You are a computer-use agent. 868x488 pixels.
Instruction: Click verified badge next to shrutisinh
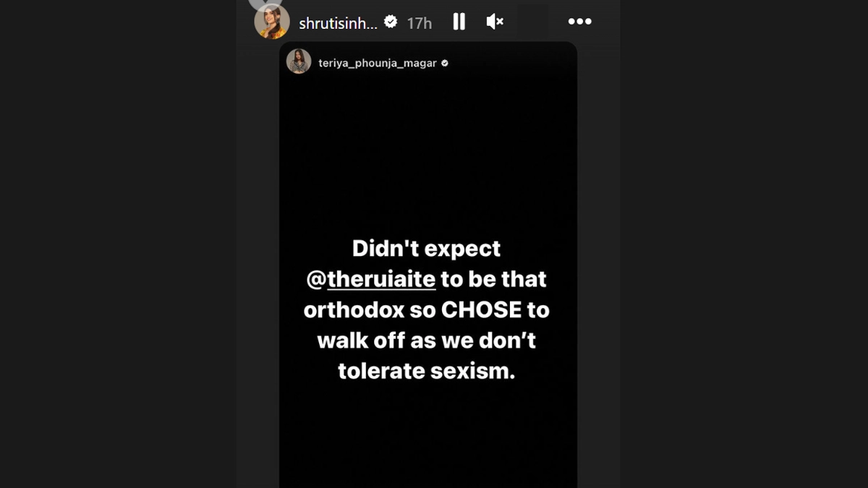tap(391, 22)
